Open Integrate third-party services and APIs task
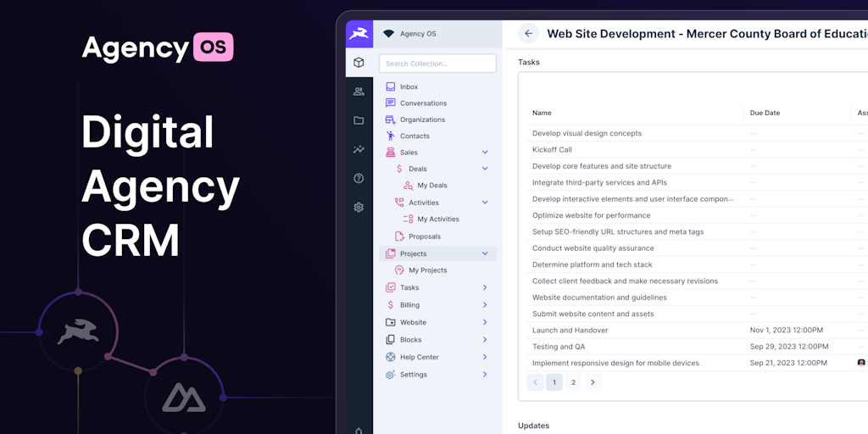 point(599,183)
